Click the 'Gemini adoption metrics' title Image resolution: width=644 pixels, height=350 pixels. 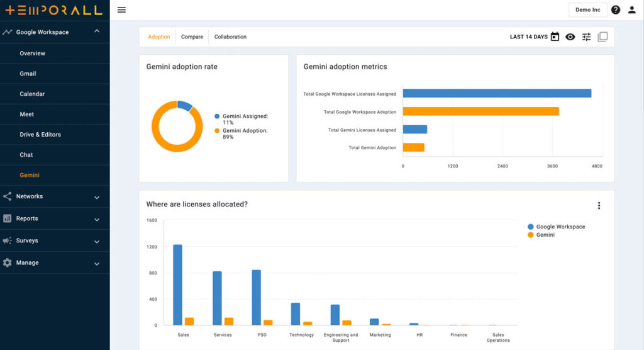[345, 67]
